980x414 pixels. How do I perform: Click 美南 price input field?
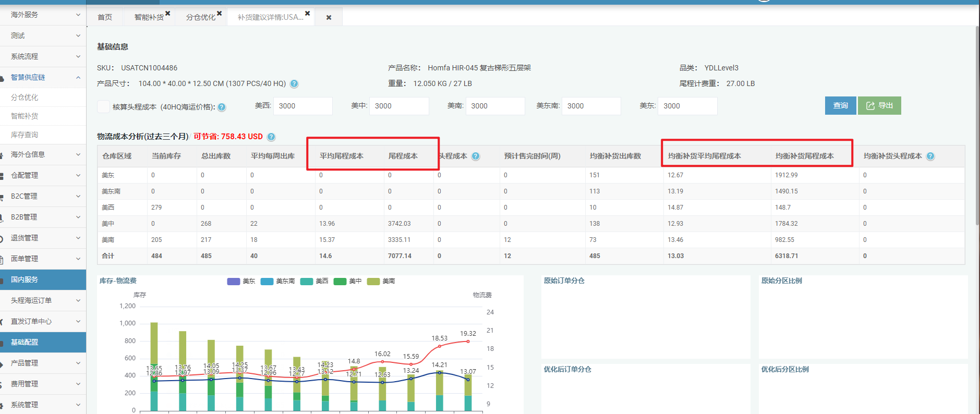point(495,106)
